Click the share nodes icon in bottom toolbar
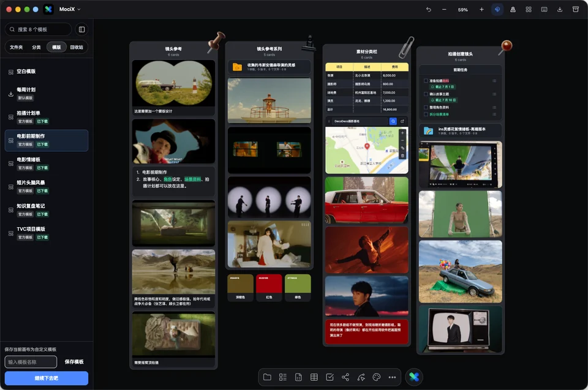The image size is (588, 390). pos(345,377)
